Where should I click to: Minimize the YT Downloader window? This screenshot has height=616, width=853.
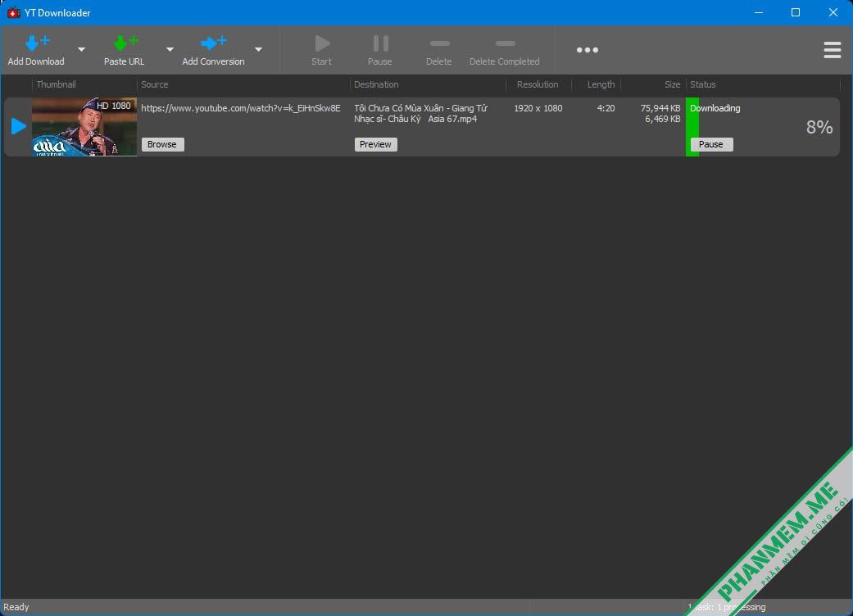pos(758,12)
